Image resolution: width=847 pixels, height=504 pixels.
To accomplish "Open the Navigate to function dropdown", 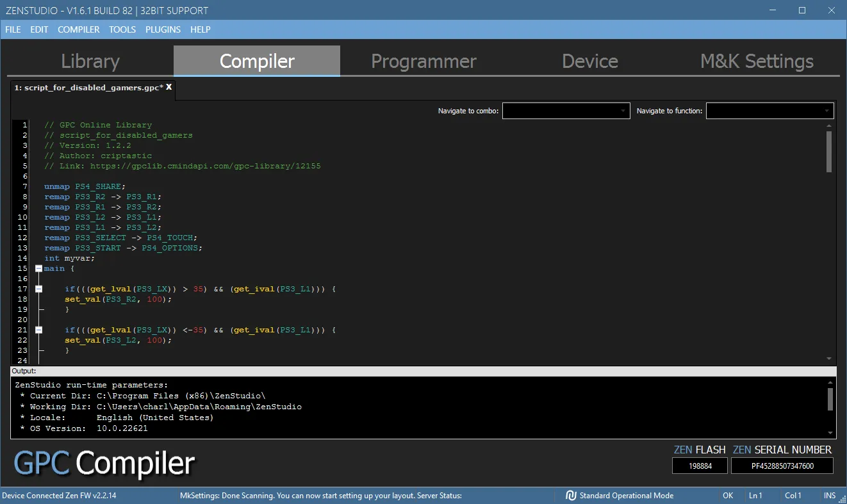I will pyautogui.click(x=770, y=111).
